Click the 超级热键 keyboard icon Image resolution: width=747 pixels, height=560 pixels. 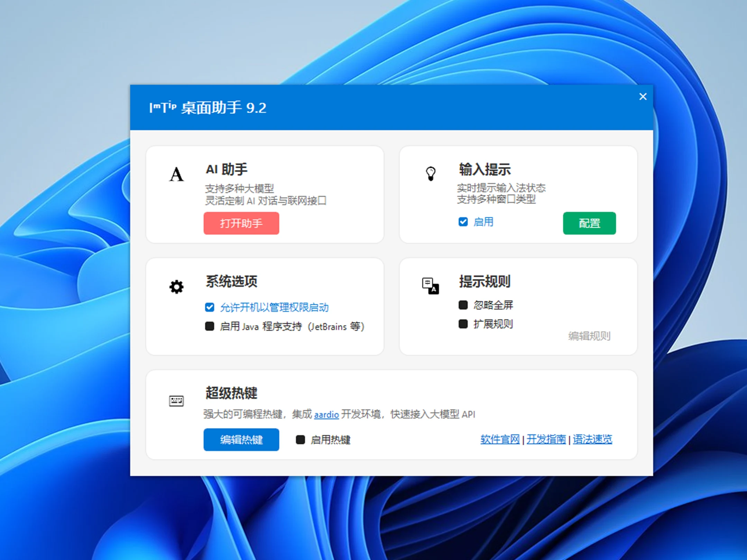[x=176, y=401]
